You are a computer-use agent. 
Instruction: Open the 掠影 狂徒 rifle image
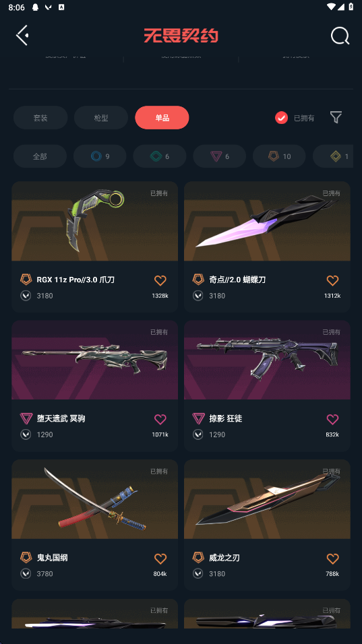coord(267,360)
